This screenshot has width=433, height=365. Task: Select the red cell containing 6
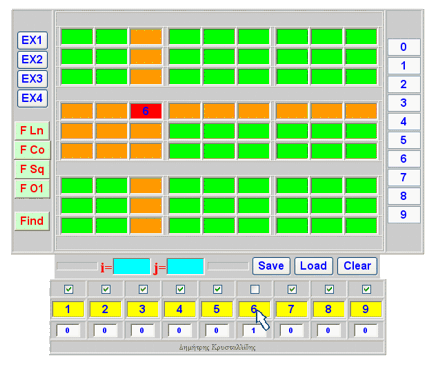pyautogui.click(x=146, y=111)
